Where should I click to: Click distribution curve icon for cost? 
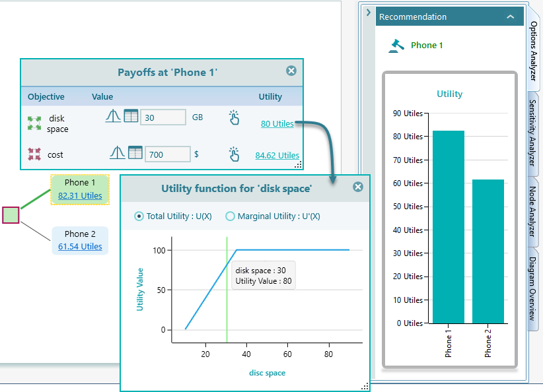(x=117, y=152)
